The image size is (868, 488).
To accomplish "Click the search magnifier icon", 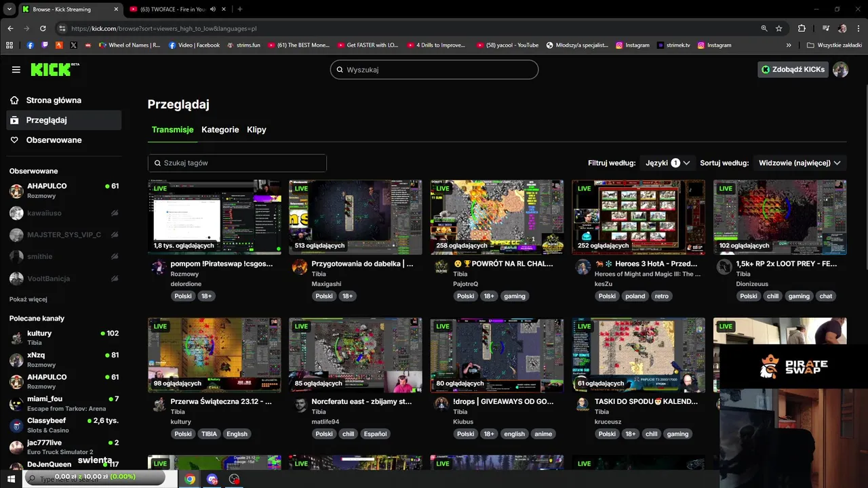I will point(338,70).
